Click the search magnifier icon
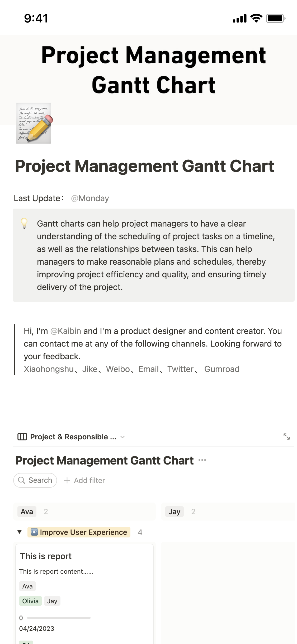The image size is (297, 644). point(21,480)
